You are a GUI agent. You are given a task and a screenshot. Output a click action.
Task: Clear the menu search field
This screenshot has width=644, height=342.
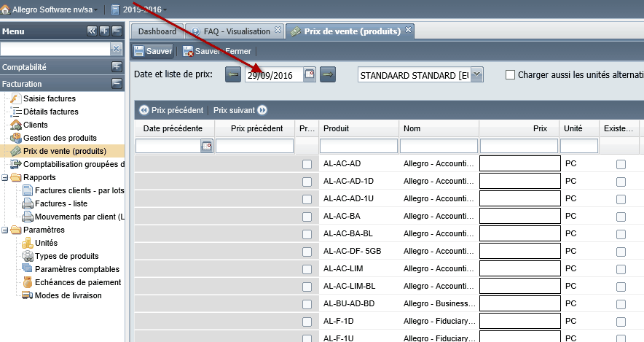[117, 49]
